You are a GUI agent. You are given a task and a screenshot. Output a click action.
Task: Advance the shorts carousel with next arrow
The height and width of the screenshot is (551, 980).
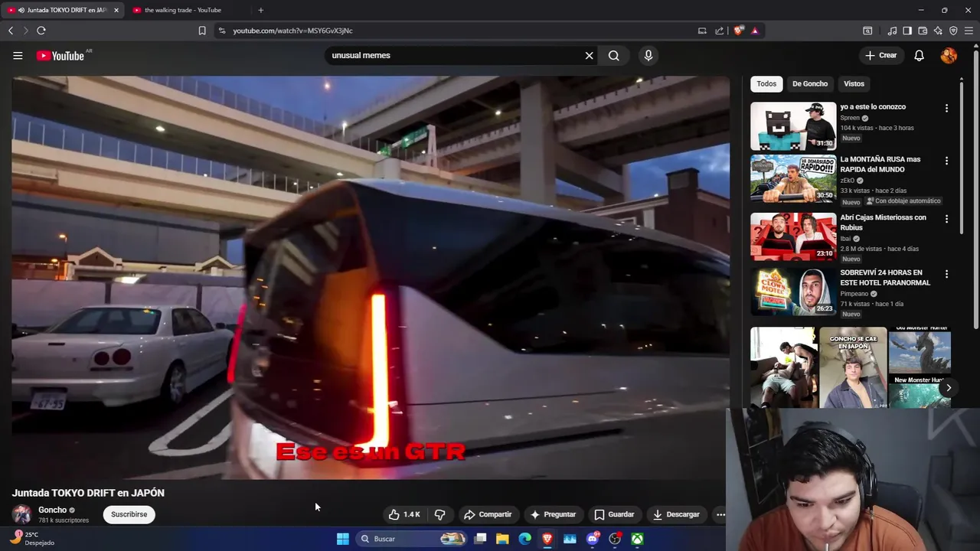(948, 388)
